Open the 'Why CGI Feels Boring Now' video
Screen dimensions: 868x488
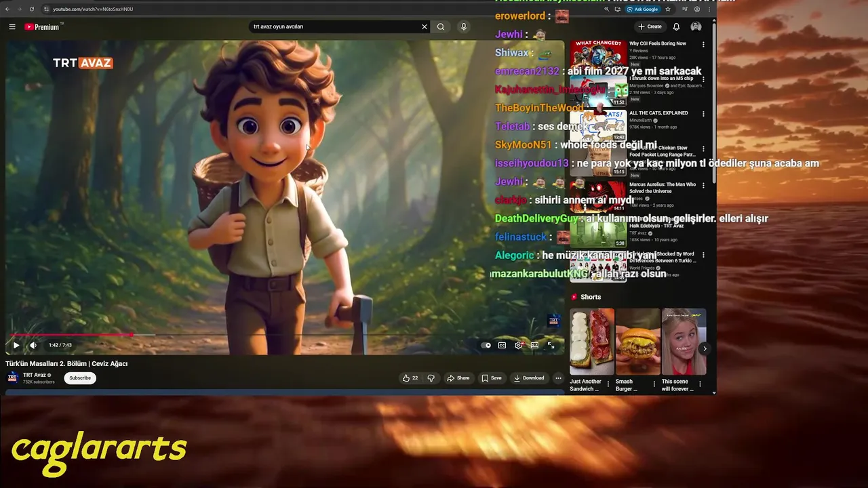tap(658, 43)
